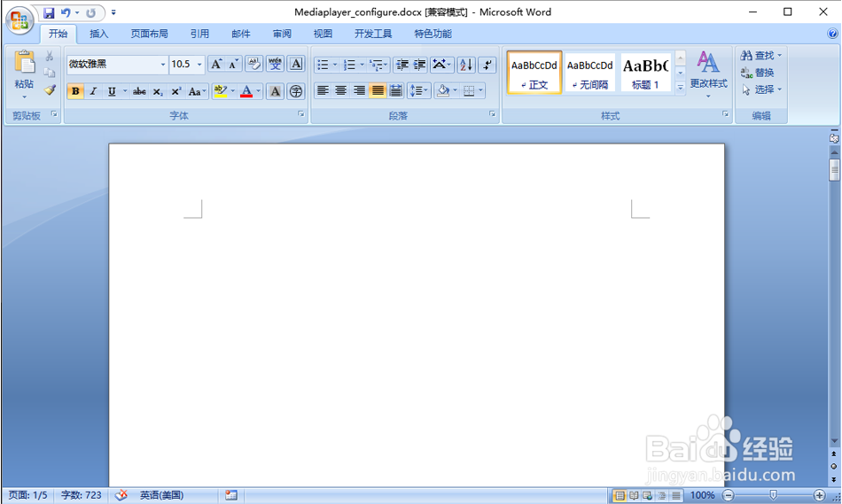Apply 无间隔 style
This screenshot has width=842, height=504.
point(590,73)
